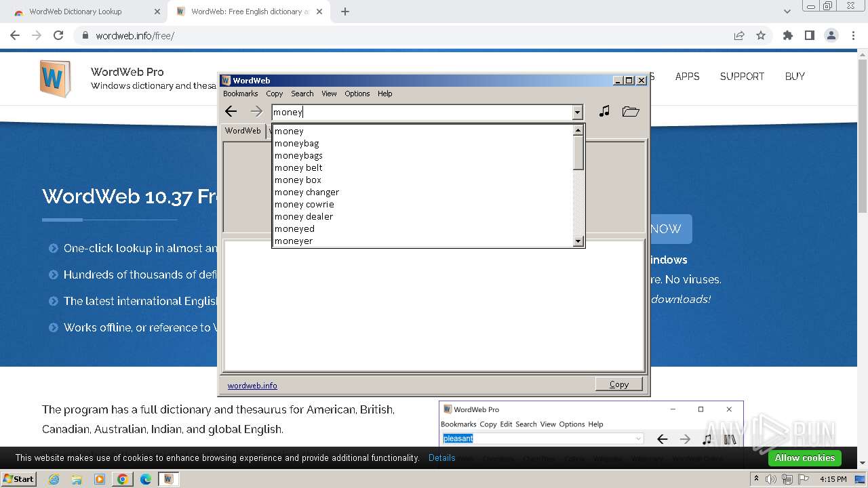
Task: Select 'money dealer' in suggestion list
Action: coord(422,216)
